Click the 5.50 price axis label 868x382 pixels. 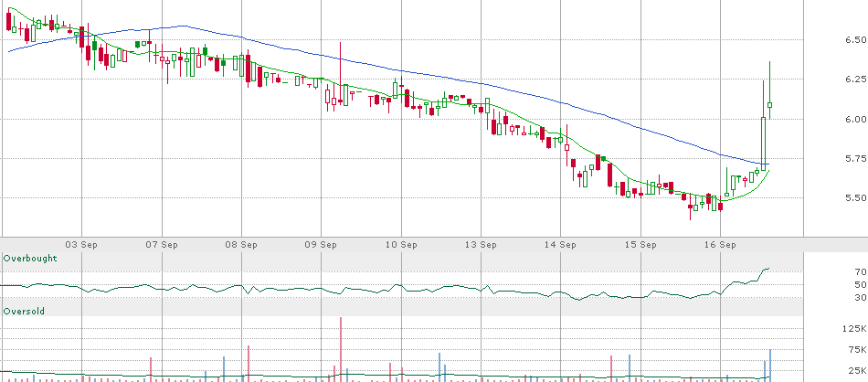[855, 198]
